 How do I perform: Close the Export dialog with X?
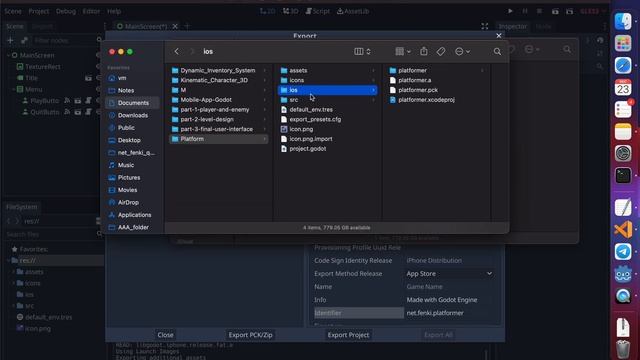[x=498, y=36]
